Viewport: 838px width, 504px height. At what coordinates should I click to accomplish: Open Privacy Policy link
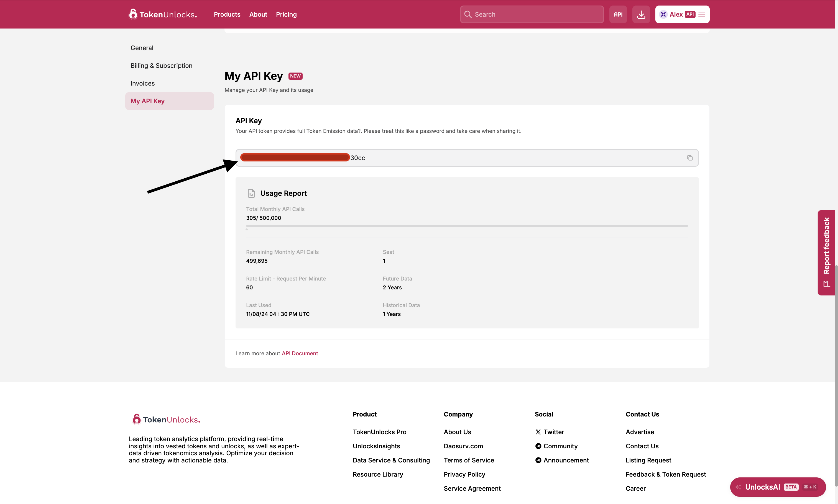[464, 474]
